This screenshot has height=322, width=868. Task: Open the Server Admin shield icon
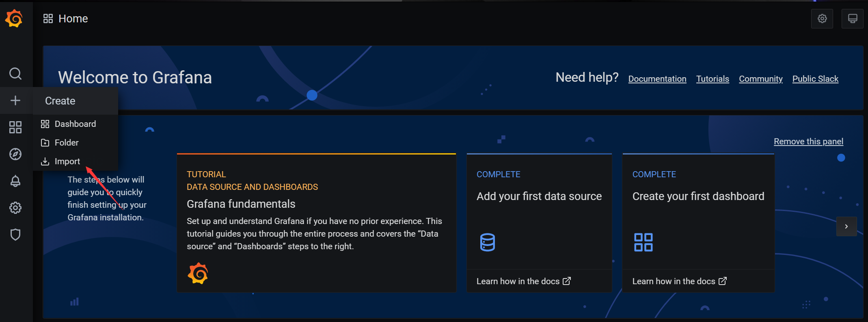15,235
